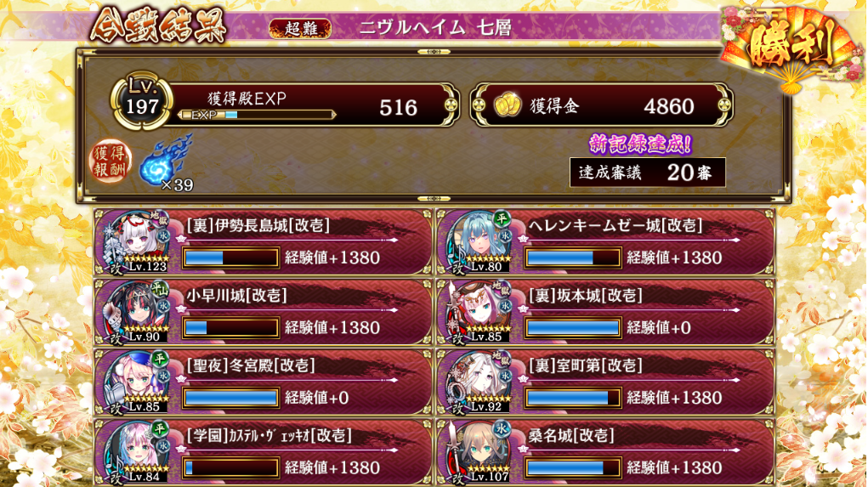Screen dimensions: 868x487
Task: Click the Lv. 197 player level badge
Action: point(142,101)
